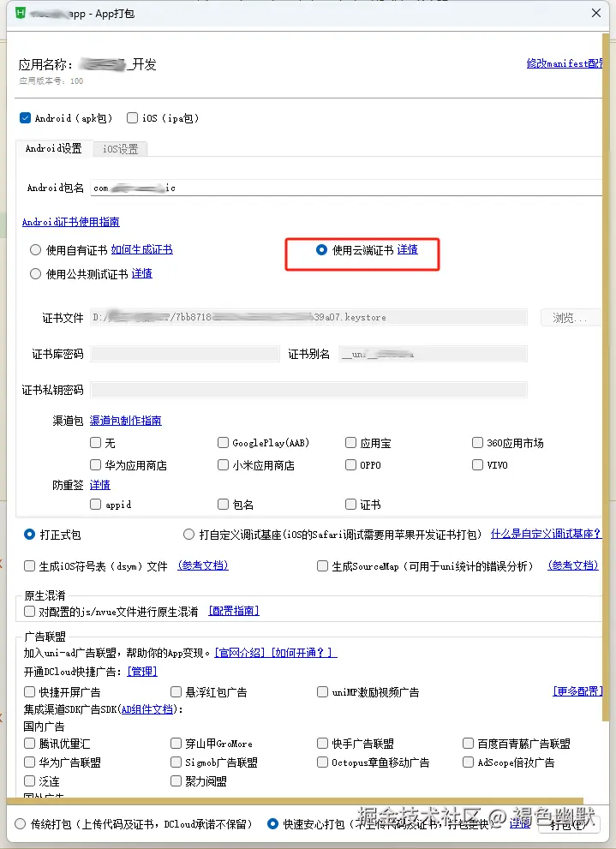
Task: Open the Android证书使用指南 link
Action: [x=71, y=221]
